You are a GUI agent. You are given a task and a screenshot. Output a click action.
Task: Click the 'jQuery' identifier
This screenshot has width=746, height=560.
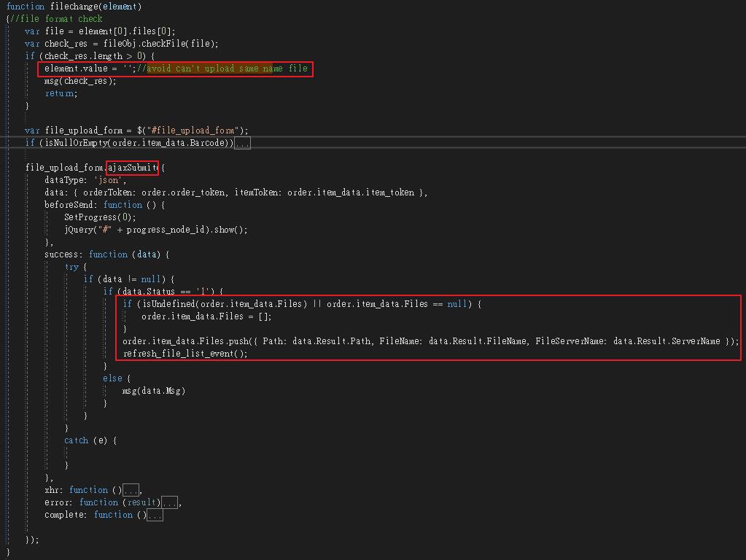click(79, 230)
